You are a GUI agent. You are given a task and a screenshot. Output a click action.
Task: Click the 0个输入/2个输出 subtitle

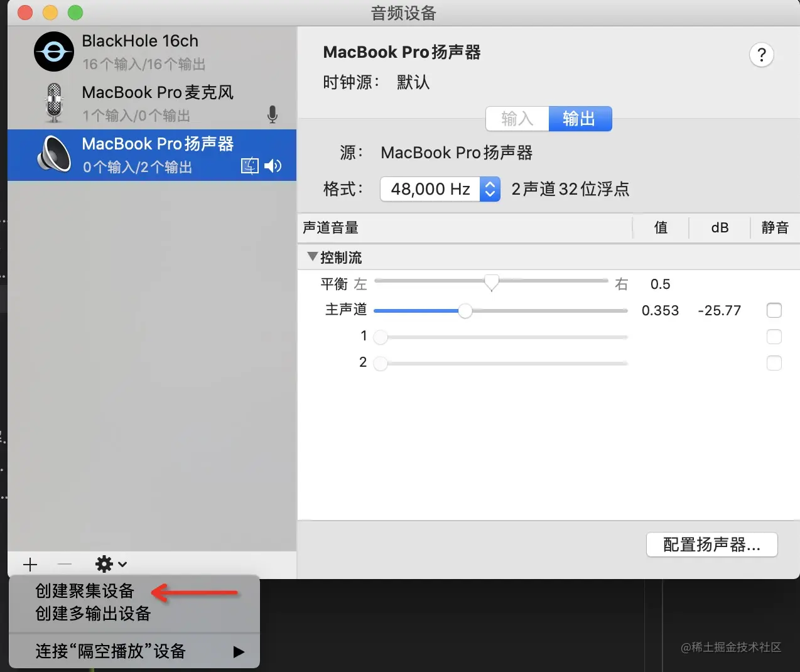[x=138, y=167]
